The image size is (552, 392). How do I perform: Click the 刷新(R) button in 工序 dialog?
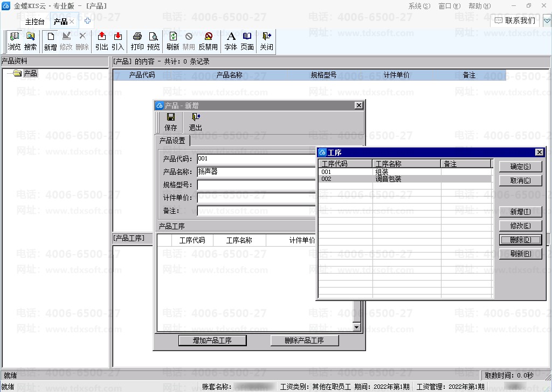coord(520,254)
